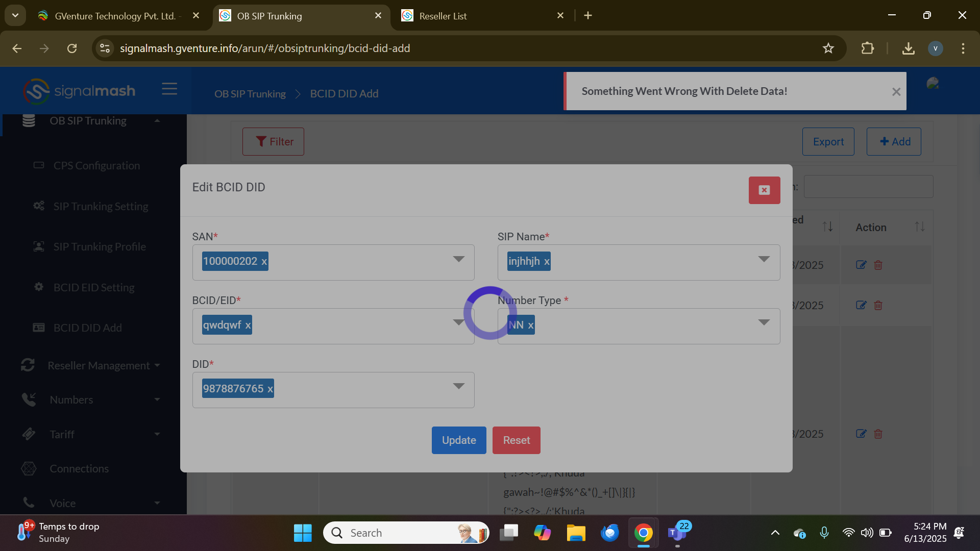
Task: Click the Update button
Action: click(458, 440)
